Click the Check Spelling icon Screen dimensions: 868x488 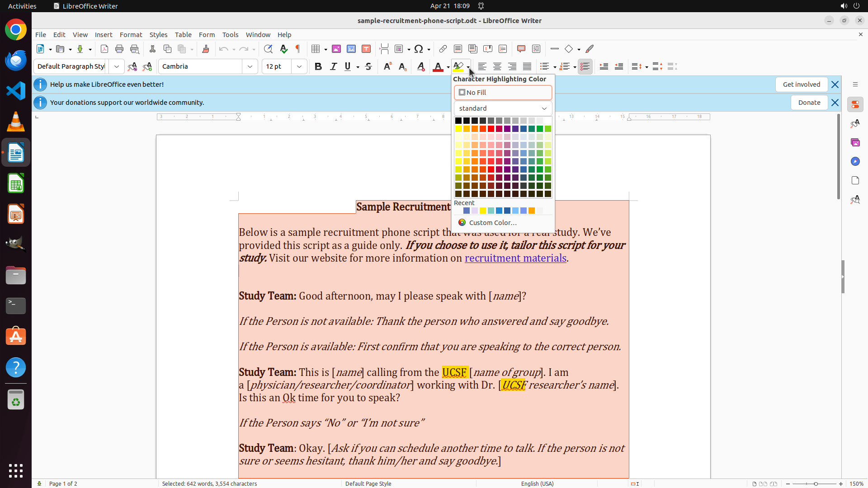pyautogui.click(x=283, y=49)
